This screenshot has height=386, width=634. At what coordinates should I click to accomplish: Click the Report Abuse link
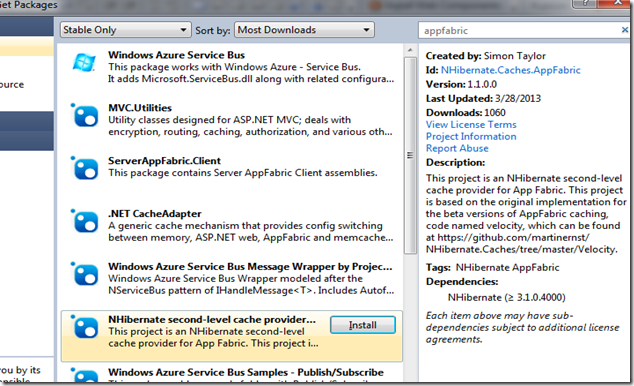click(457, 148)
